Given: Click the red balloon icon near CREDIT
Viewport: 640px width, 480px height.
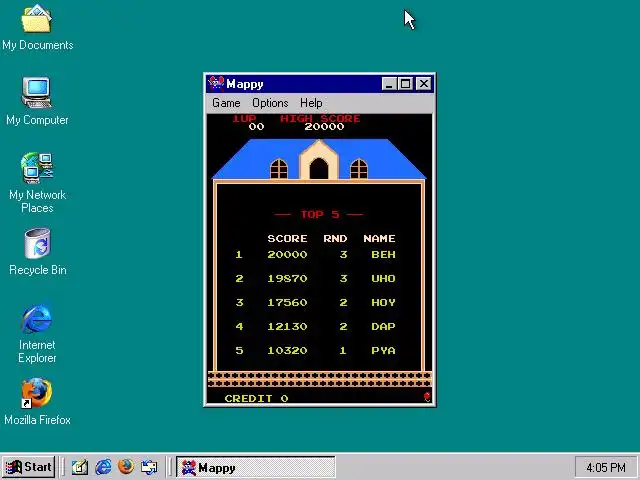Looking at the screenshot, I should [427, 396].
